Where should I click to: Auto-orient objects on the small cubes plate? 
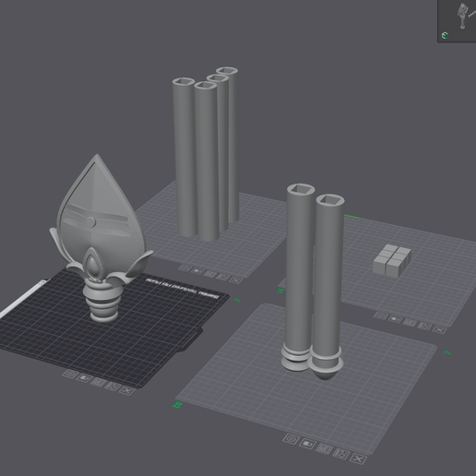(424, 327)
